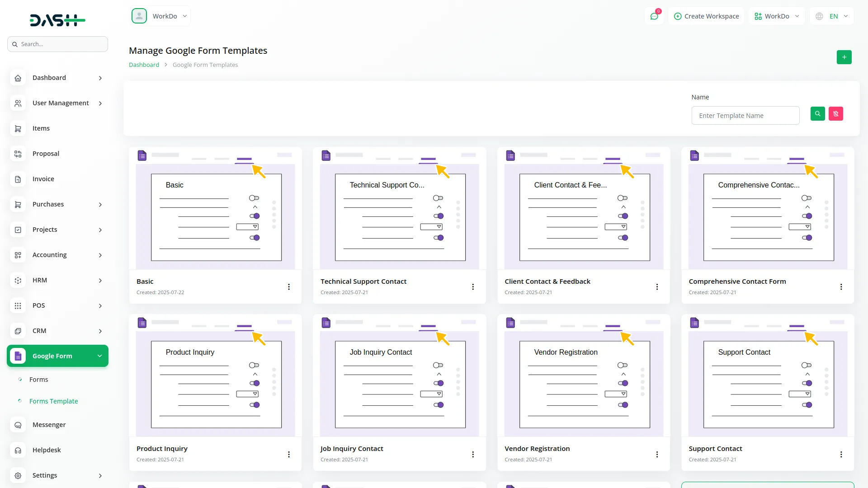
Task: Open options menu on Vendor Registration card
Action: (657, 454)
